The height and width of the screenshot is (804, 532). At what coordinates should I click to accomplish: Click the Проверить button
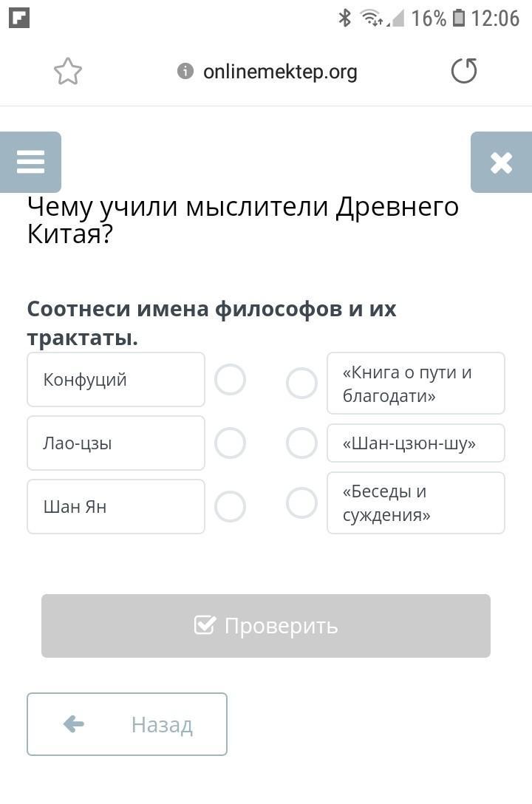(266, 626)
